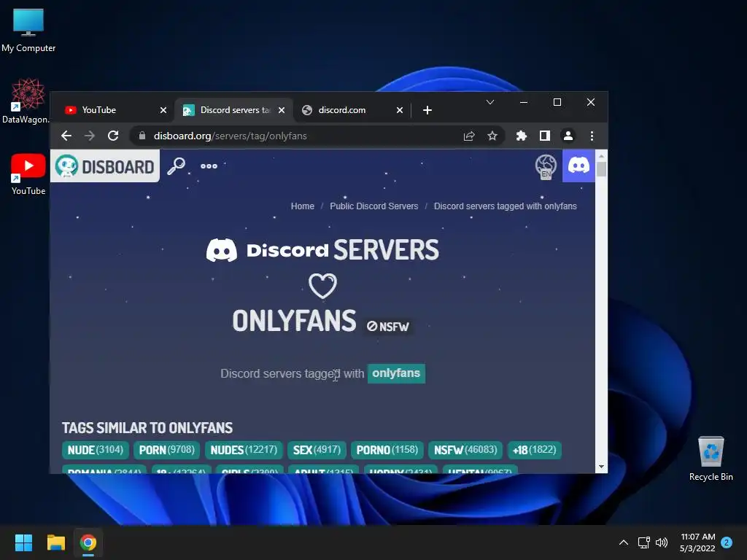Open File Explorer from taskbar

[x=55, y=542]
